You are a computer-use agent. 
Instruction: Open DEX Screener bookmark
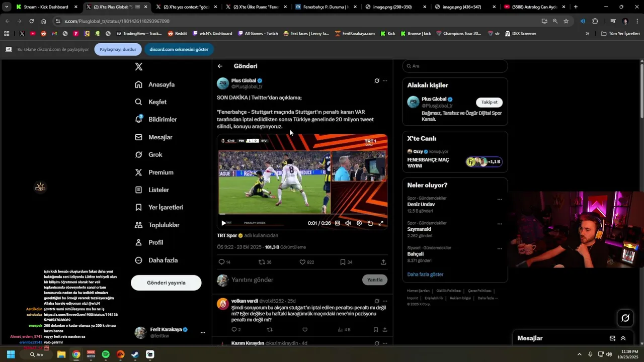pos(520,34)
